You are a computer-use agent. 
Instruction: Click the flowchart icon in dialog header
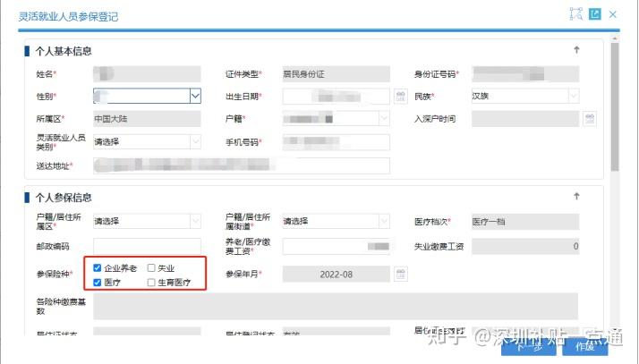pos(575,13)
